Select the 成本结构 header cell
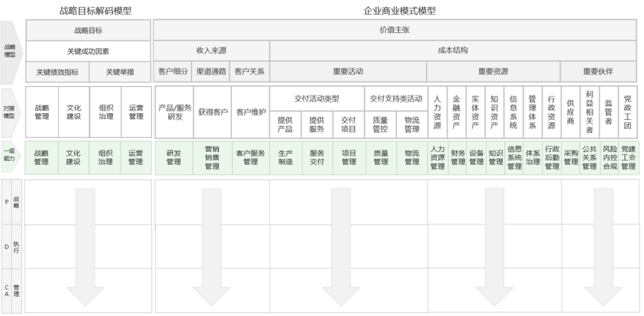Screen dimensions: 644x316 click(453, 51)
